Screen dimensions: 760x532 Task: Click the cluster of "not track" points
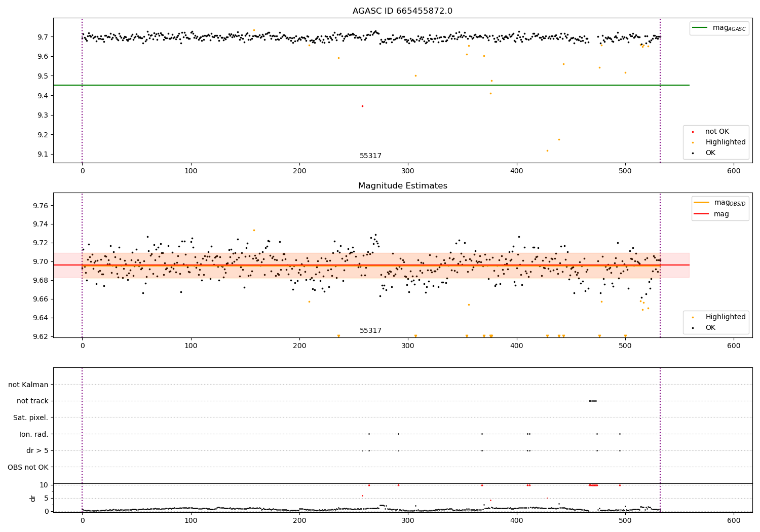click(593, 401)
